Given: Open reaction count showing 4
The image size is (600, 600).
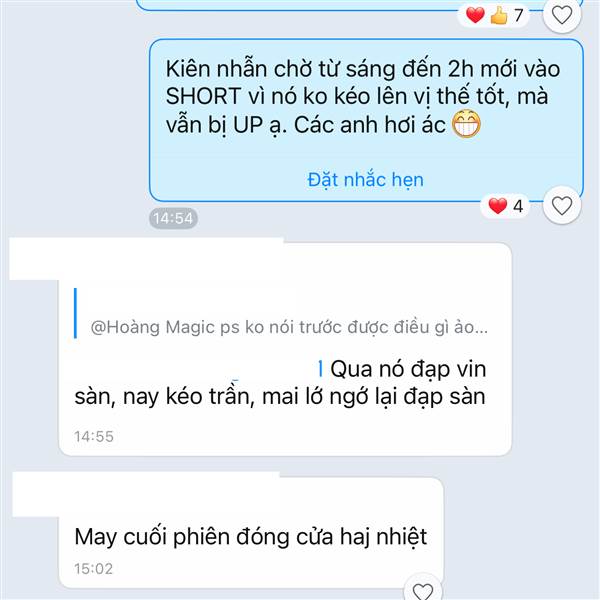Looking at the screenshot, I should 518,206.
